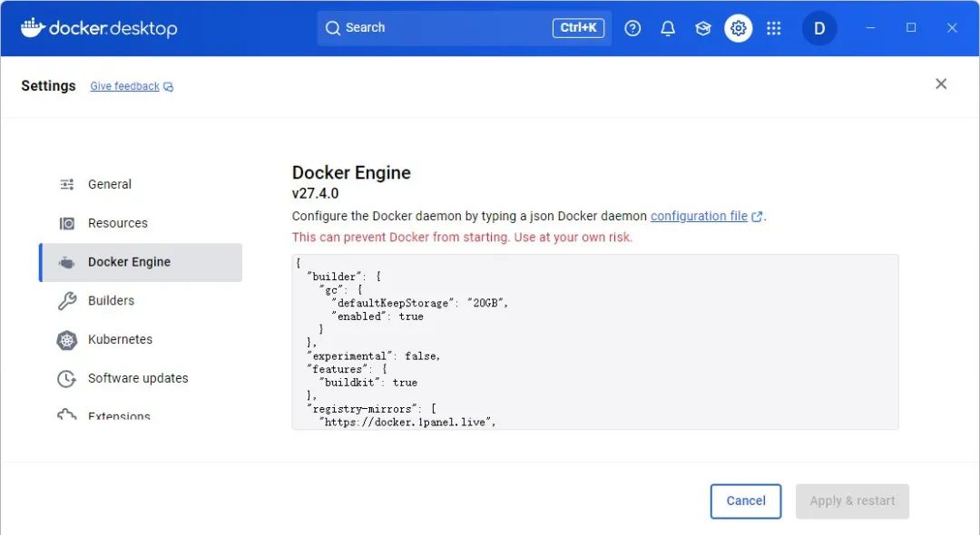Click the Give feedback link

(124, 86)
